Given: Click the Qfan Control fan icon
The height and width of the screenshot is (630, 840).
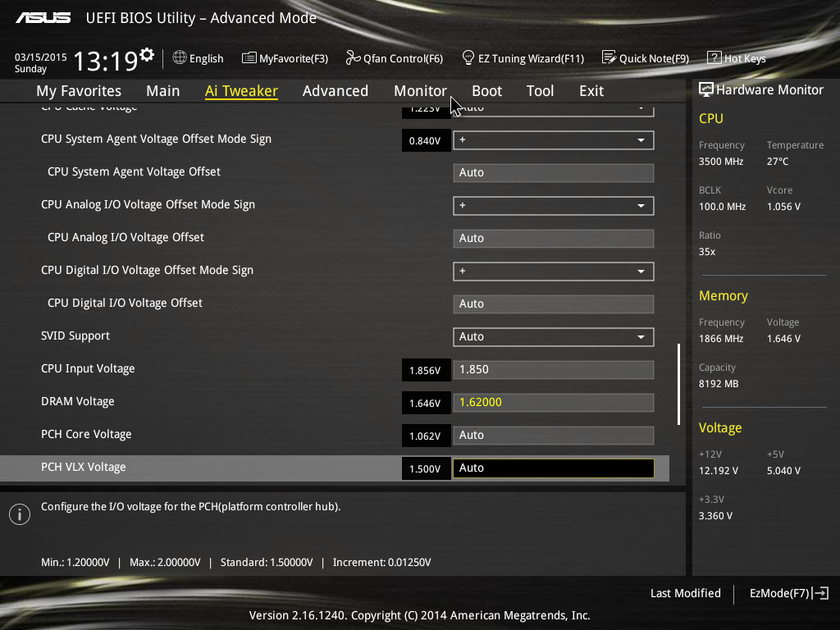Looking at the screenshot, I should coord(353,58).
